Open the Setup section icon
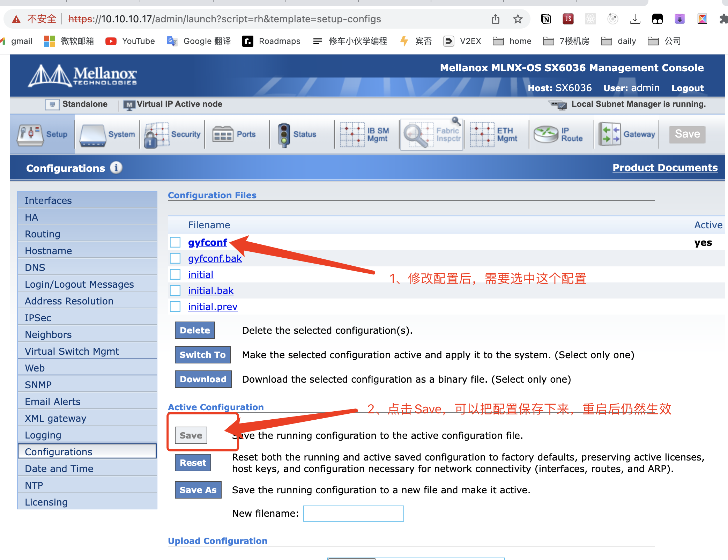Screen dimensions: 728x560 point(31,134)
